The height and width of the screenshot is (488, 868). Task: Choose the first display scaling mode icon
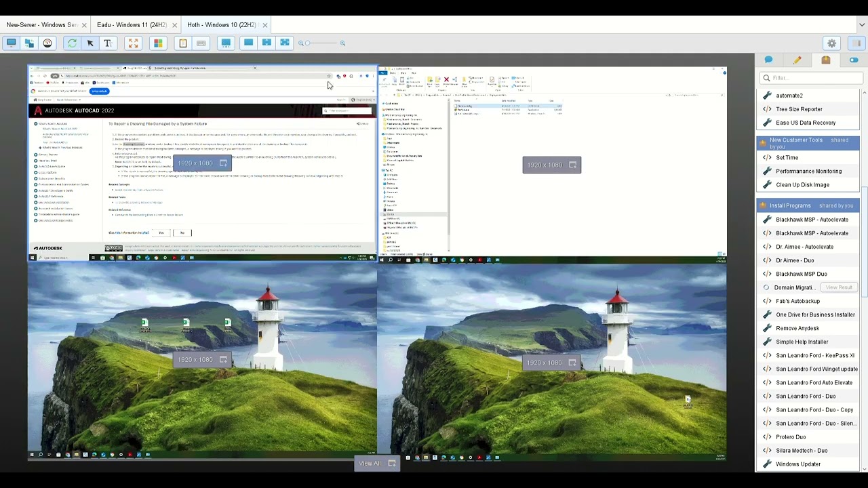[249, 43]
